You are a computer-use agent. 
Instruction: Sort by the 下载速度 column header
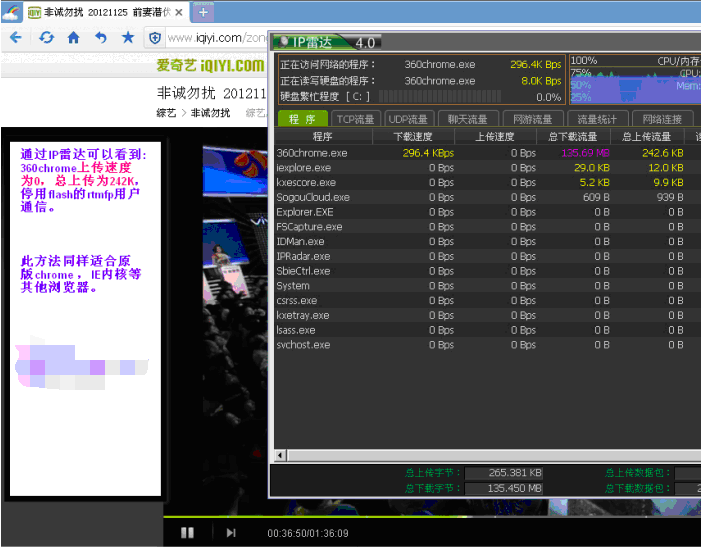[413, 136]
